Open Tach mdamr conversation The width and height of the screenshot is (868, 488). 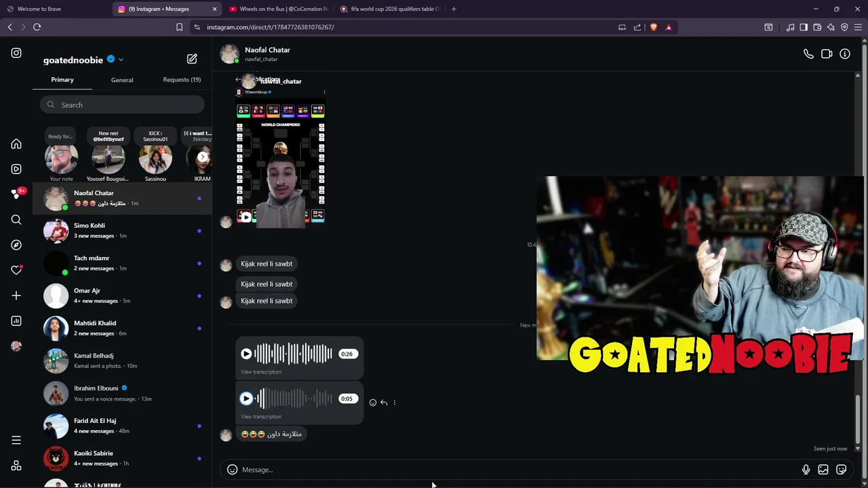point(122,263)
